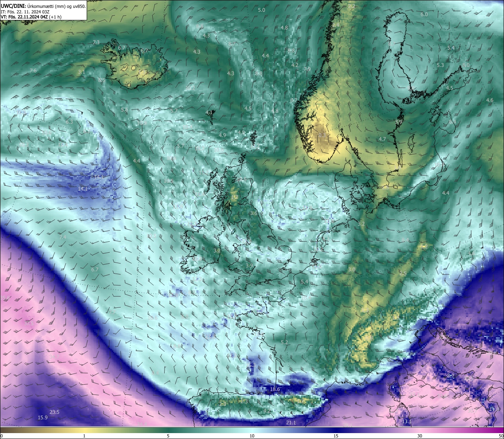Click the 6.0 value label

tap(424, 14)
